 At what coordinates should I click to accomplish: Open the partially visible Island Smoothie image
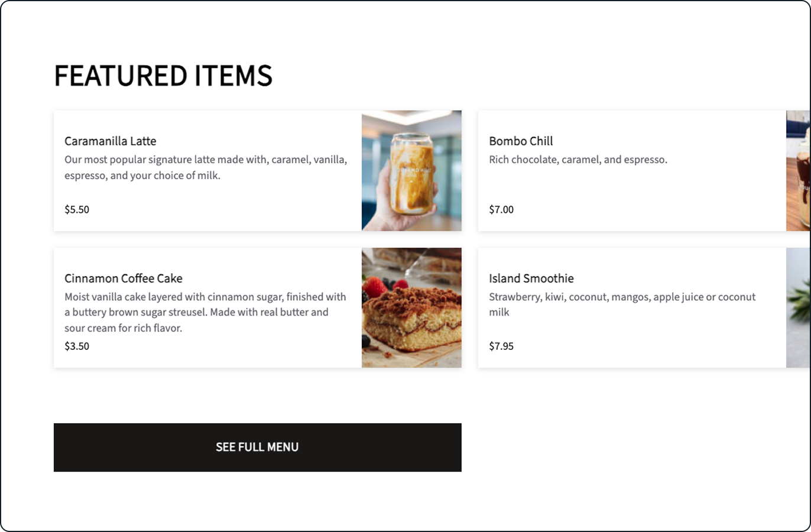(x=798, y=307)
